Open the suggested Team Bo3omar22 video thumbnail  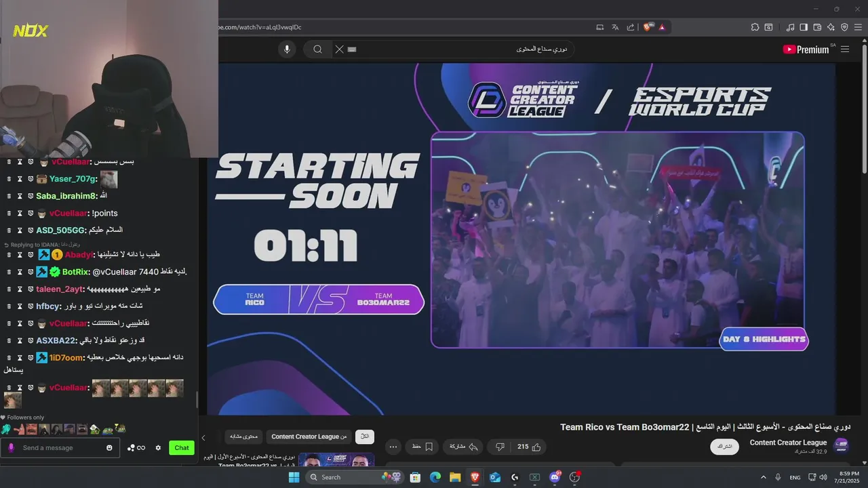click(336, 460)
